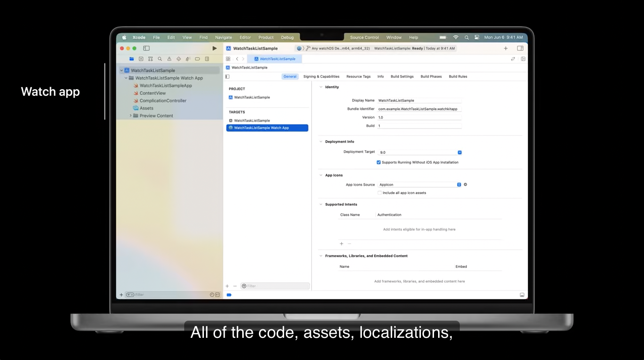
Task: Open Assets catalog in navigator
Action: click(146, 108)
